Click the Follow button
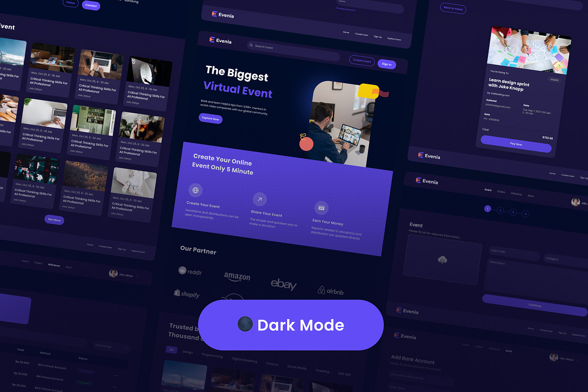The width and height of the screenshot is (588, 392). point(71,2)
